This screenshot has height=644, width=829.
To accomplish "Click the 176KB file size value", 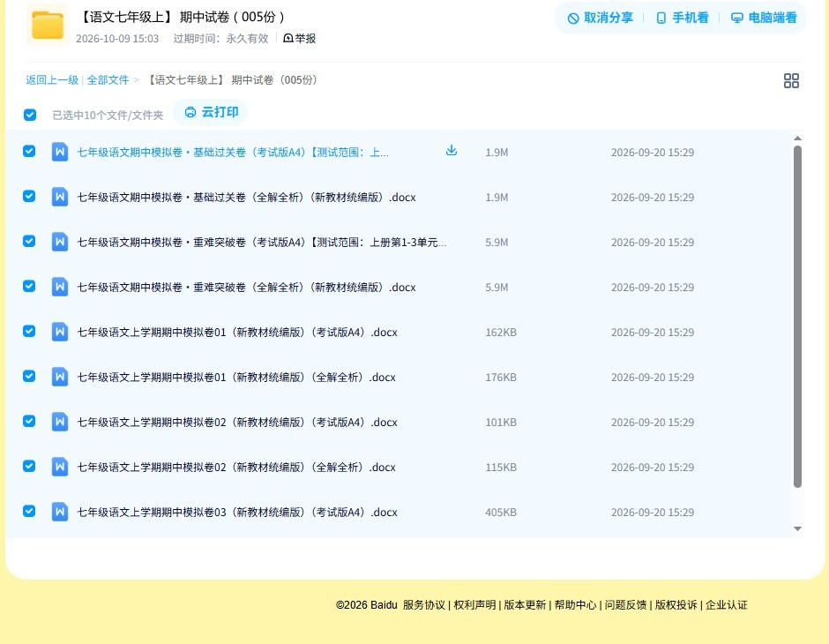I will click(501, 377).
